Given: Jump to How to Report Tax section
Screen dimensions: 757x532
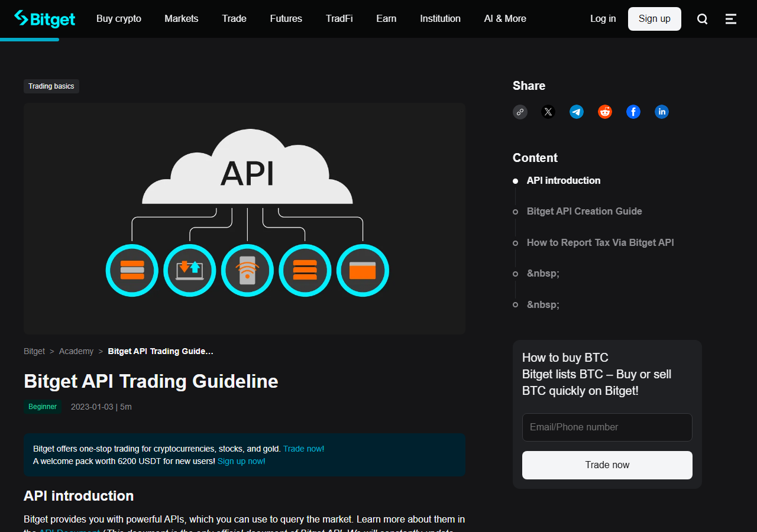Looking at the screenshot, I should click(x=600, y=242).
